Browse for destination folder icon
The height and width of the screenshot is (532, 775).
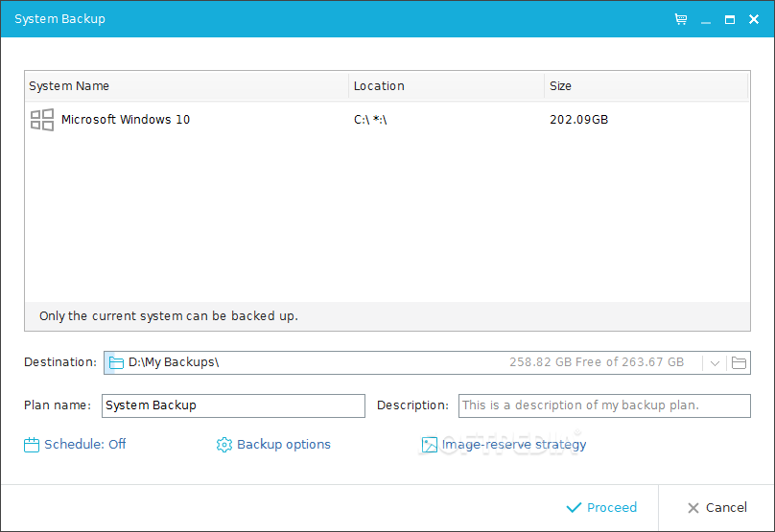[739, 363]
